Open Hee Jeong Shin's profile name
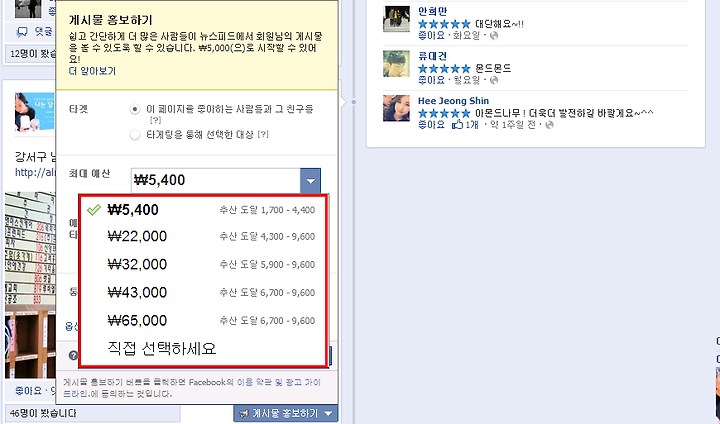This screenshot has width=720, height=424. coord(453,101)
